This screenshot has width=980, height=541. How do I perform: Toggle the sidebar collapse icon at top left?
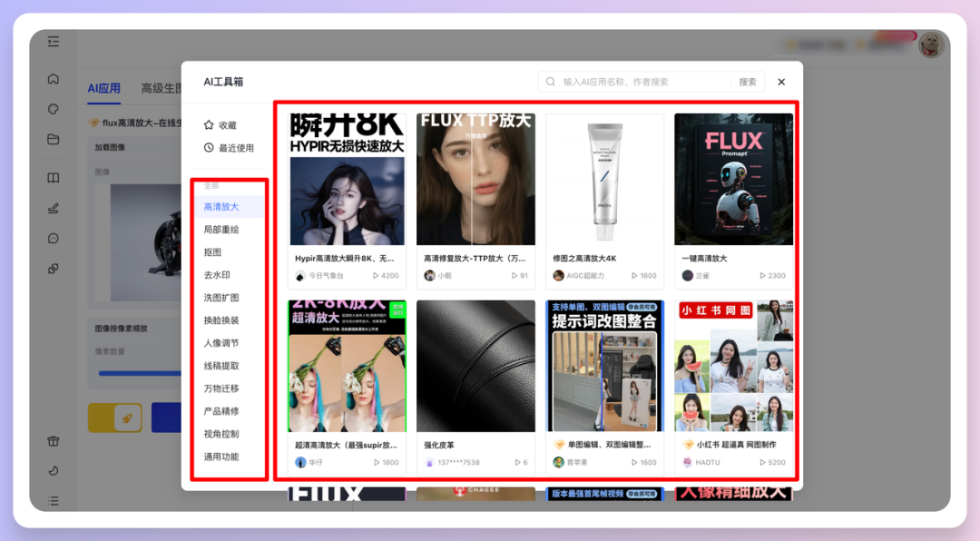tap(54, 41)
